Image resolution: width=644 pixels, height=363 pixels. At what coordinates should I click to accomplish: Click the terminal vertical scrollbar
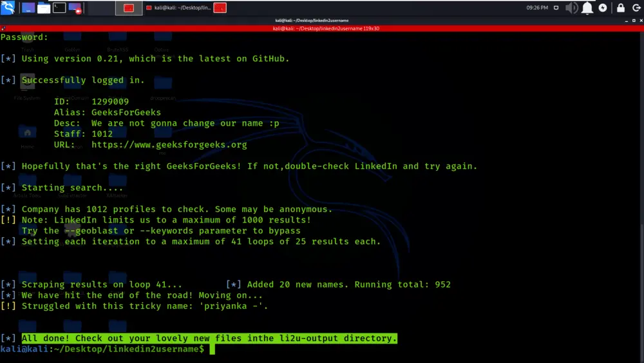click(x=641, y=197)
